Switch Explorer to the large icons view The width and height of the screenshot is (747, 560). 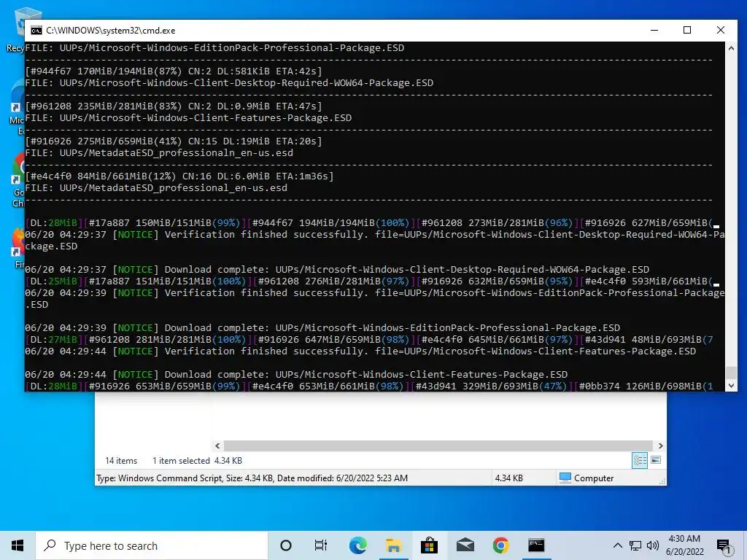656,460
